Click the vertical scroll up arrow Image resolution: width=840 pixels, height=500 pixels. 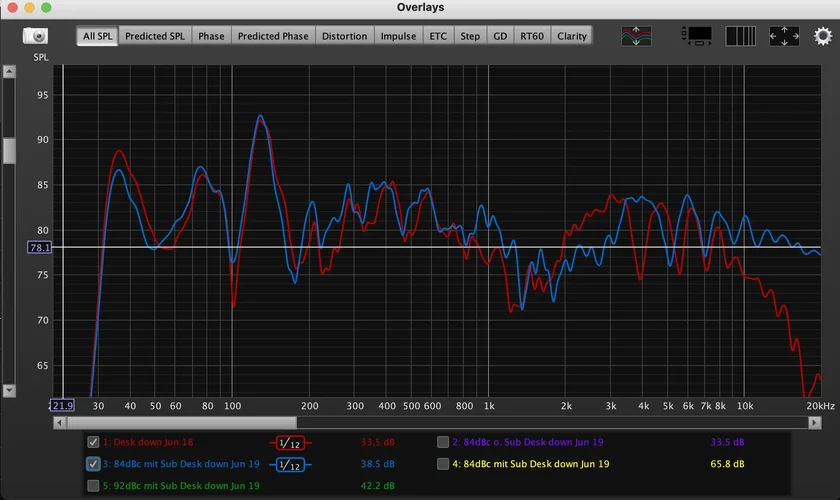click(9, 72)
